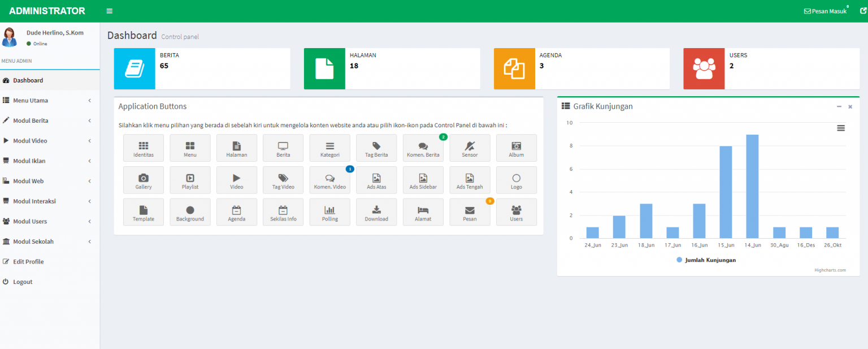Viewport: 868px width, 349px height.
Task: Open the Komen. Berita comments button
Action: point(423,148)
